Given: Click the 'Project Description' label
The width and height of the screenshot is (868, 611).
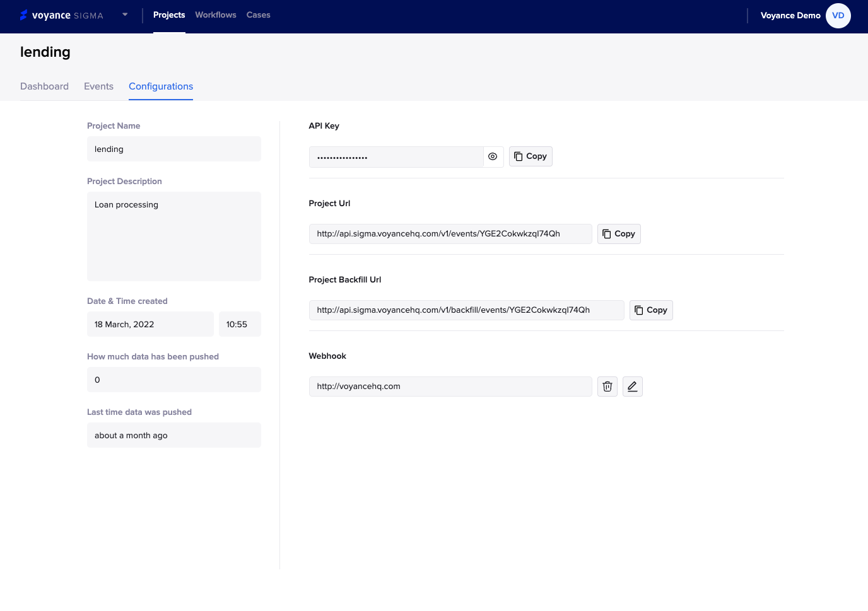Looking at the screenshot, I should tap(124, 181).
